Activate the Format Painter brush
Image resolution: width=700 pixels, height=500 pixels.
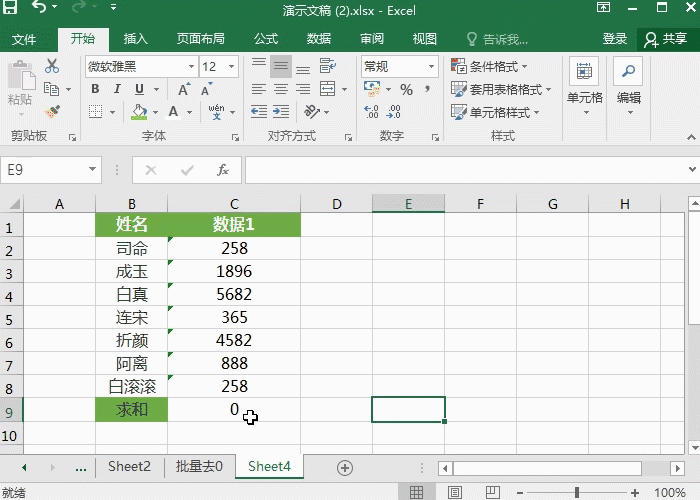pos(52,112)
